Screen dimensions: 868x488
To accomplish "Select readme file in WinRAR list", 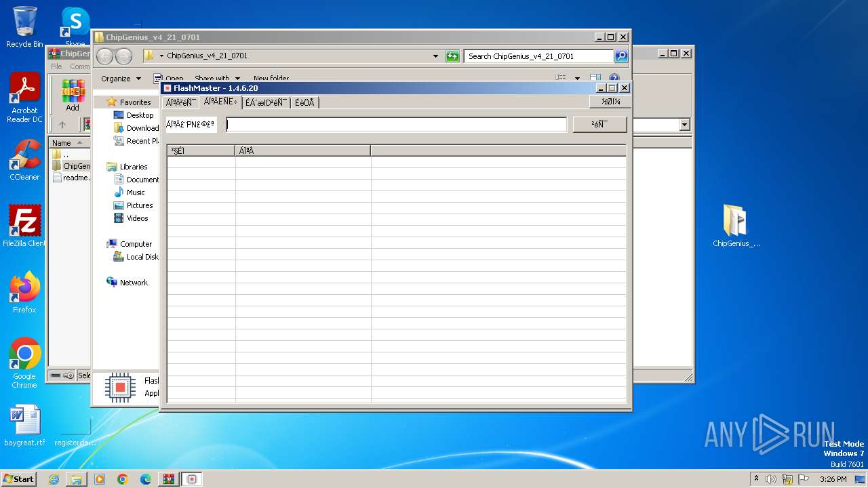I will (x=71, y=178).
